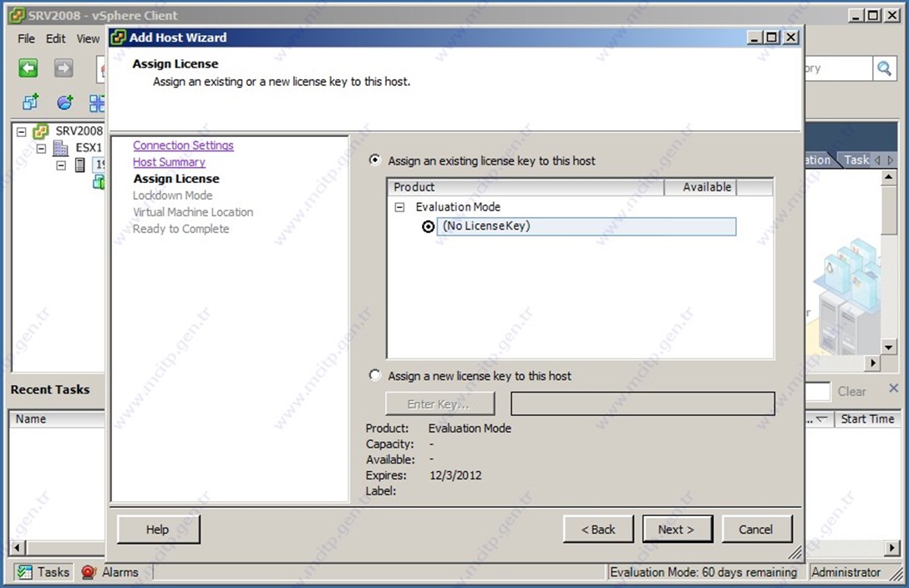The width and height of the screenshot is (909, 588).
Task: Open the Edit menu
Action: (x=56, y=38)
